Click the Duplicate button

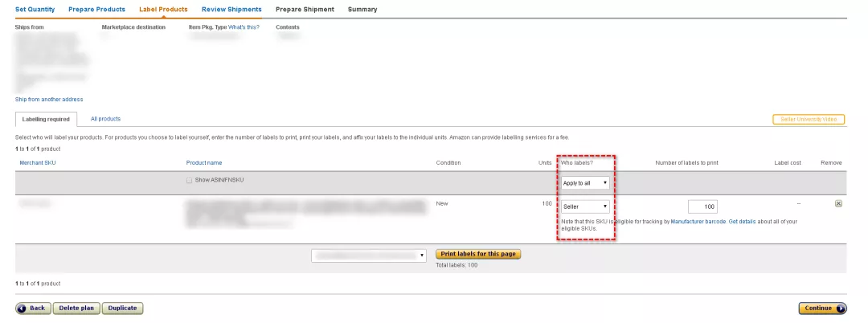122,308
